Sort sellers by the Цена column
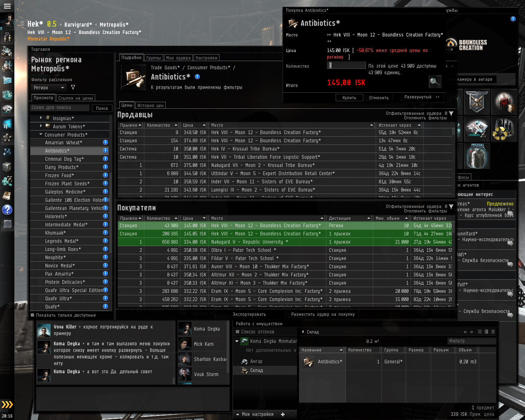 tap(194, 125)
